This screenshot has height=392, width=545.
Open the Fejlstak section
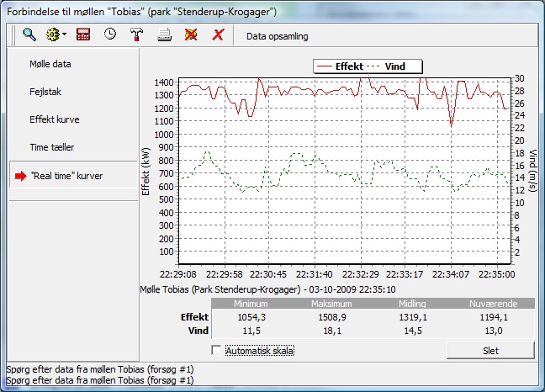click(x=45, y=92)
